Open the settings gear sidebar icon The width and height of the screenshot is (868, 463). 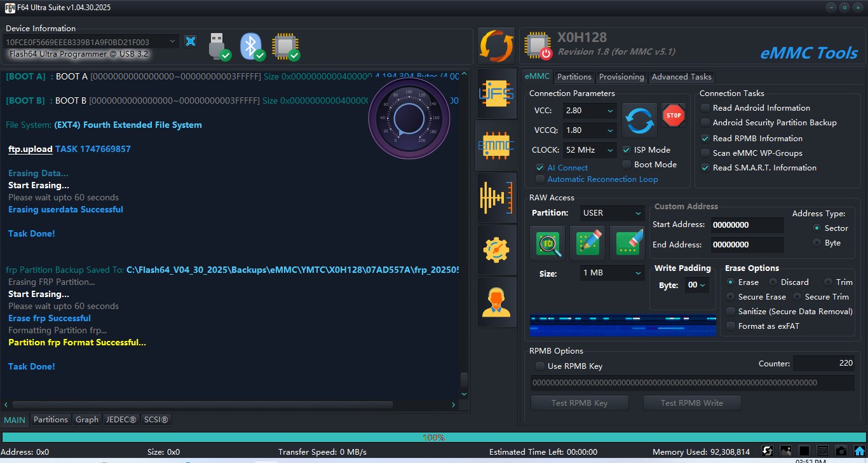(x=496, y=250)
